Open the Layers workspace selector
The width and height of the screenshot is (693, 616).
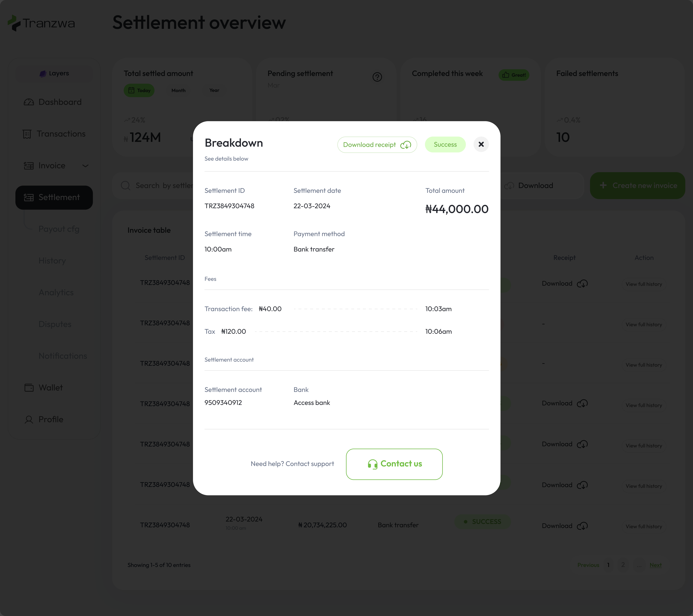click(x=54, y=74)
